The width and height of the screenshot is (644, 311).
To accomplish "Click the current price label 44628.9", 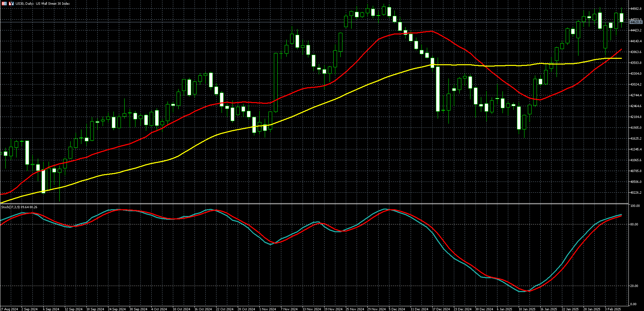I will (x=636, y=22).
